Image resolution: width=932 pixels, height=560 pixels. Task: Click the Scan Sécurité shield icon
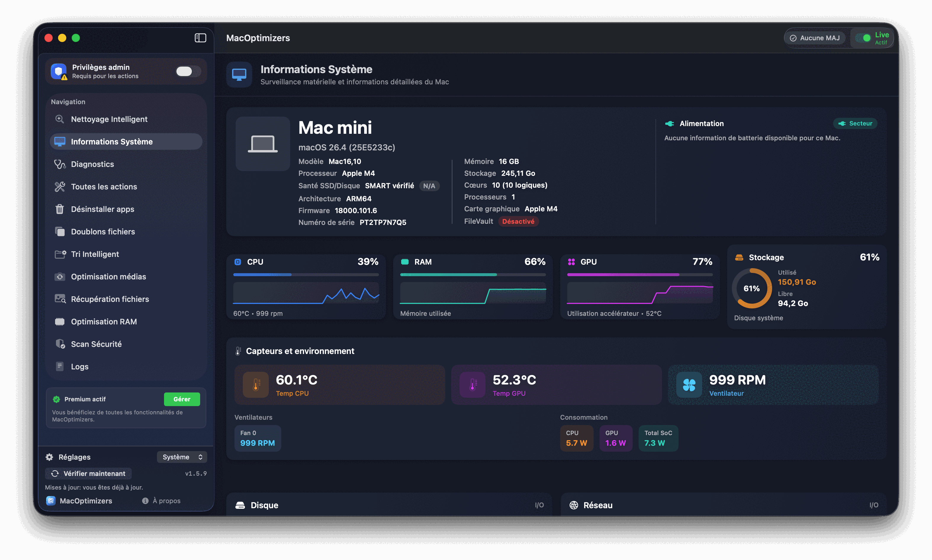60,344
